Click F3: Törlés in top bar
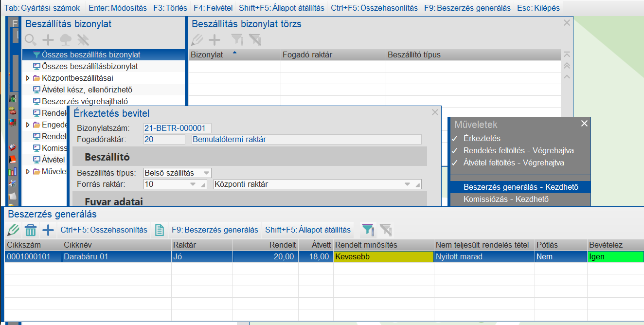This screenshot has width=644, height=325. point(169,8)
